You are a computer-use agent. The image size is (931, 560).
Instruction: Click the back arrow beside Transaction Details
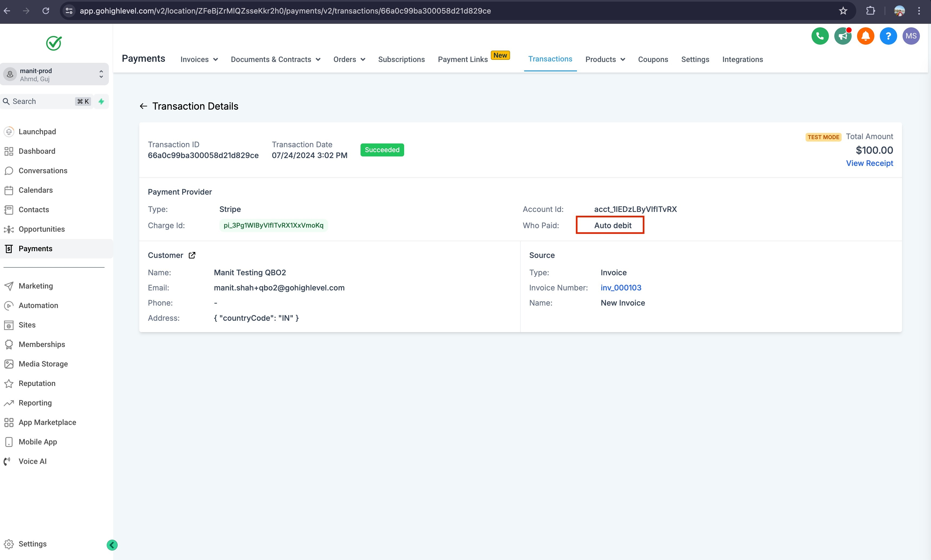(x=143, y=106)
